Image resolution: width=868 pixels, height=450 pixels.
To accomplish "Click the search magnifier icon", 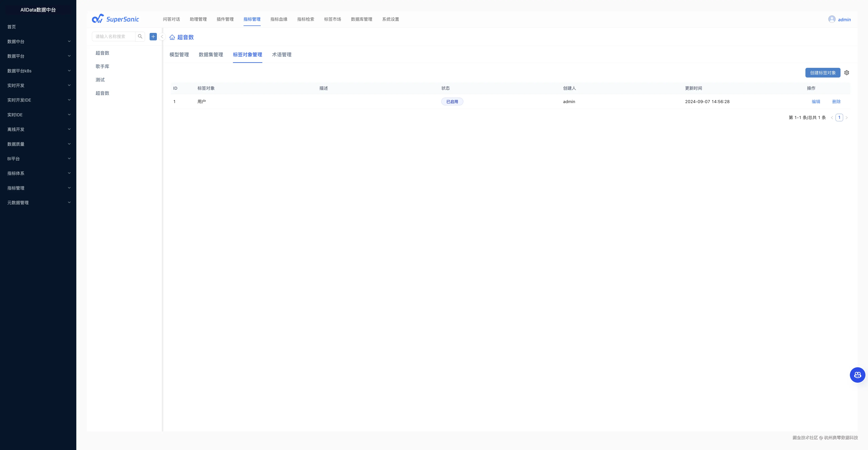I will 140,36.
